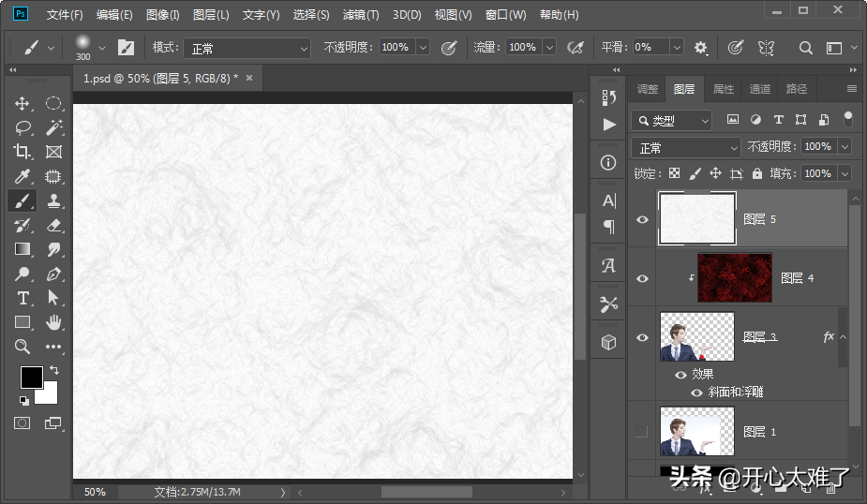Click the black foreground color swatch
867x504 pixels.
tap(31, 377)
